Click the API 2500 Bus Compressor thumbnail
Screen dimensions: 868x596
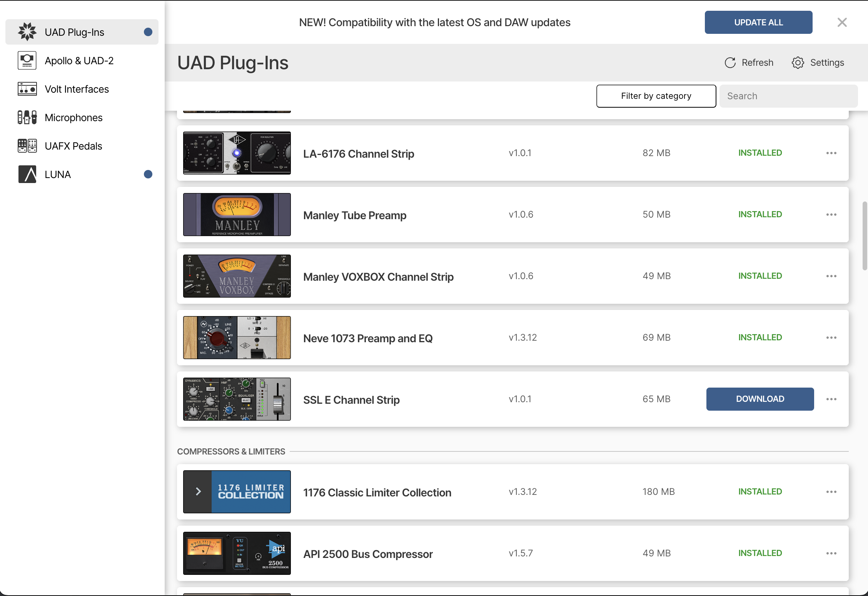[x=237, y=553]
